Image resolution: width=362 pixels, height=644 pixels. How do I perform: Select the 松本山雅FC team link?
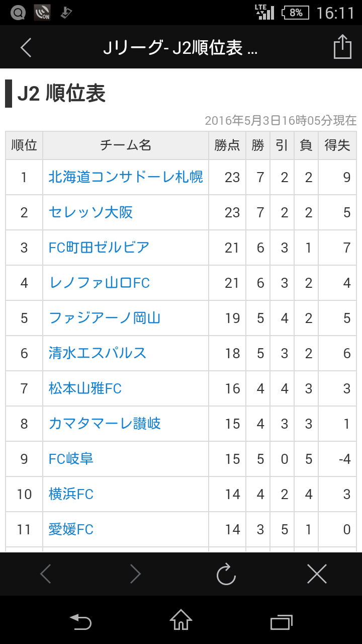click(85, 388)
